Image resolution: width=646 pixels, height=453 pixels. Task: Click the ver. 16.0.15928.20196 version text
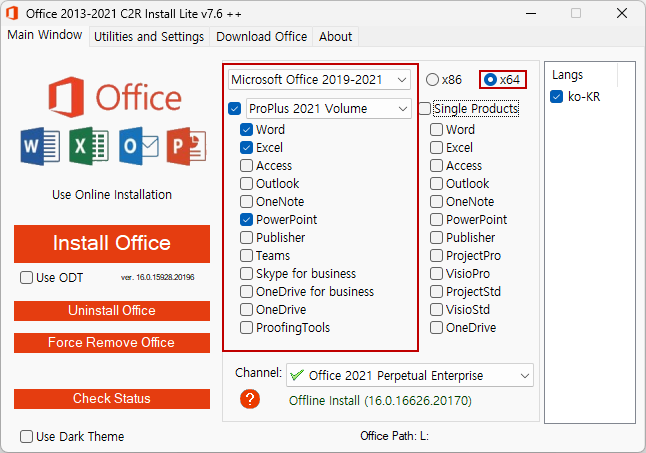click(x=158, y=277)
